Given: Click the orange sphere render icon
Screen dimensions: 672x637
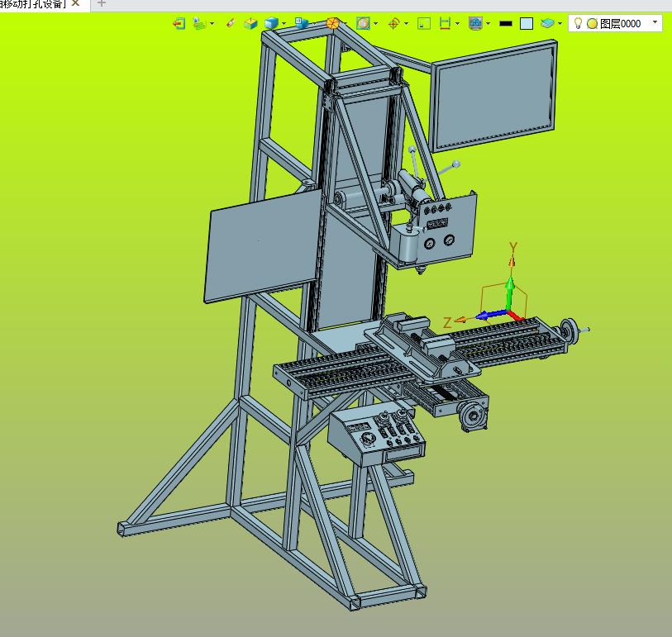Looking at the screenshot, I should tap(333, 23).
